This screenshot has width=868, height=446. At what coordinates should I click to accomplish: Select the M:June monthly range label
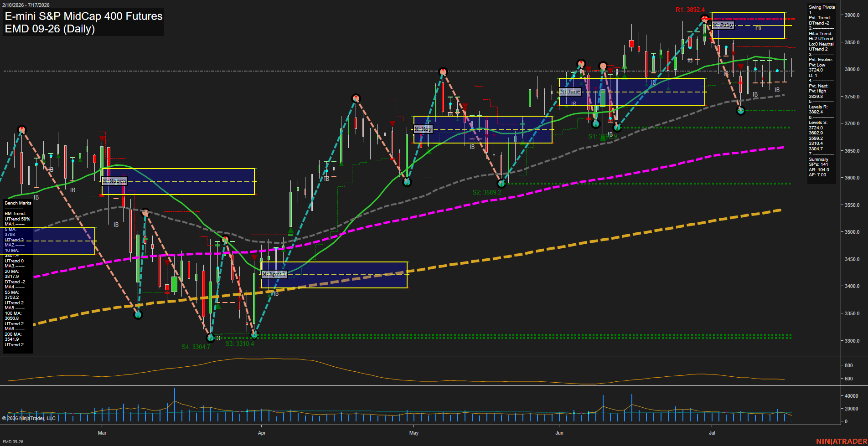(x=570, y=92)
